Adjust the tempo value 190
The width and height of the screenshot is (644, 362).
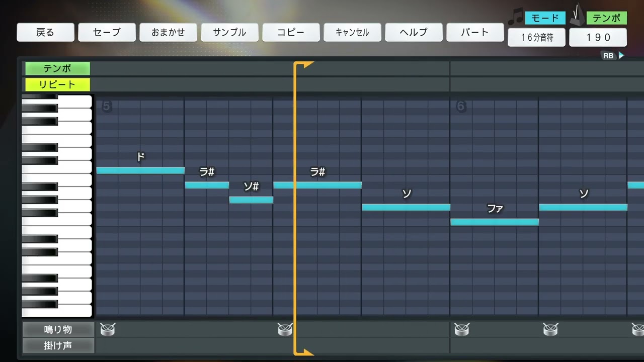coord(598,38)
